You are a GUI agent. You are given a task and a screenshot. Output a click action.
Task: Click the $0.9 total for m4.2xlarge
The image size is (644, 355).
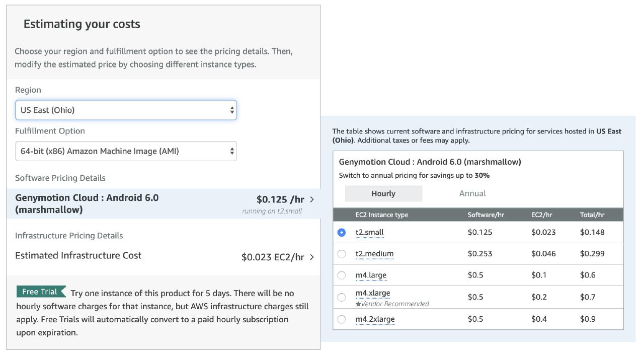[x=588, y=319]
